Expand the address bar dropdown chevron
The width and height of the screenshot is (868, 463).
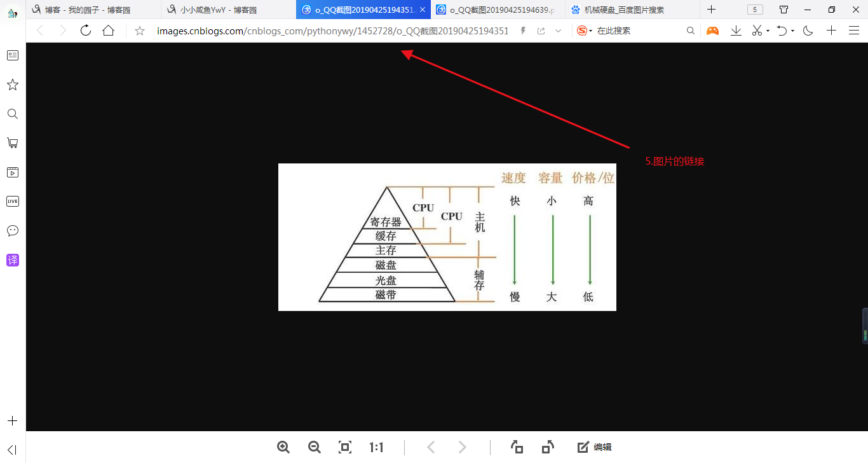click(559, 31)
